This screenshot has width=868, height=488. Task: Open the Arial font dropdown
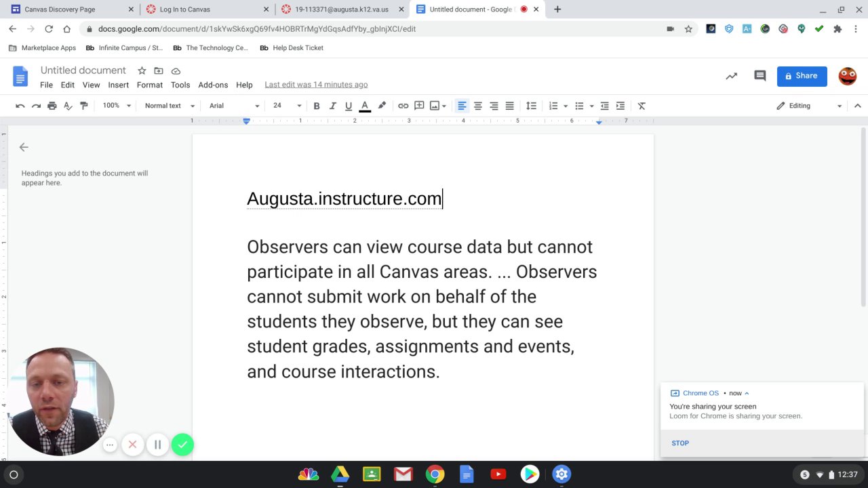(x=234, y=106)
